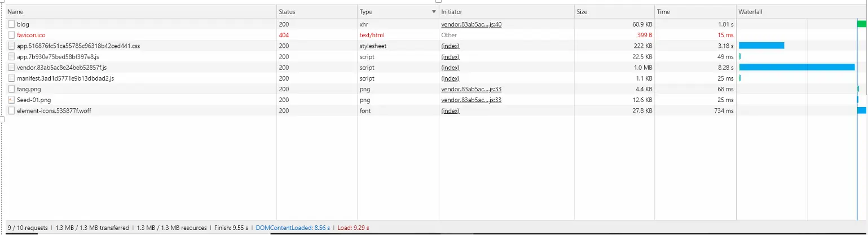Select the element-icons.535877f.woff file icon
The image size is (868, 235).
point(11,110)
